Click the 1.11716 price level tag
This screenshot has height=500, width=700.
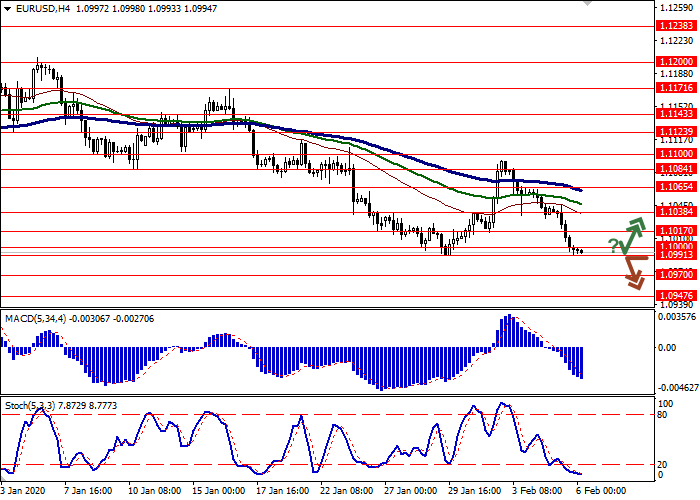click(x=676, y=88)
